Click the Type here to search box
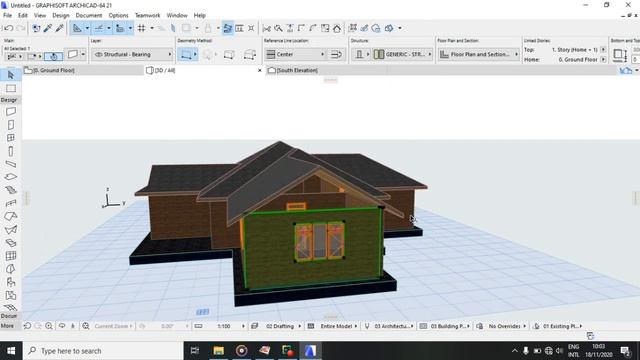The width and height of the screenshot is (640, 360). click(x=103, y=351)
